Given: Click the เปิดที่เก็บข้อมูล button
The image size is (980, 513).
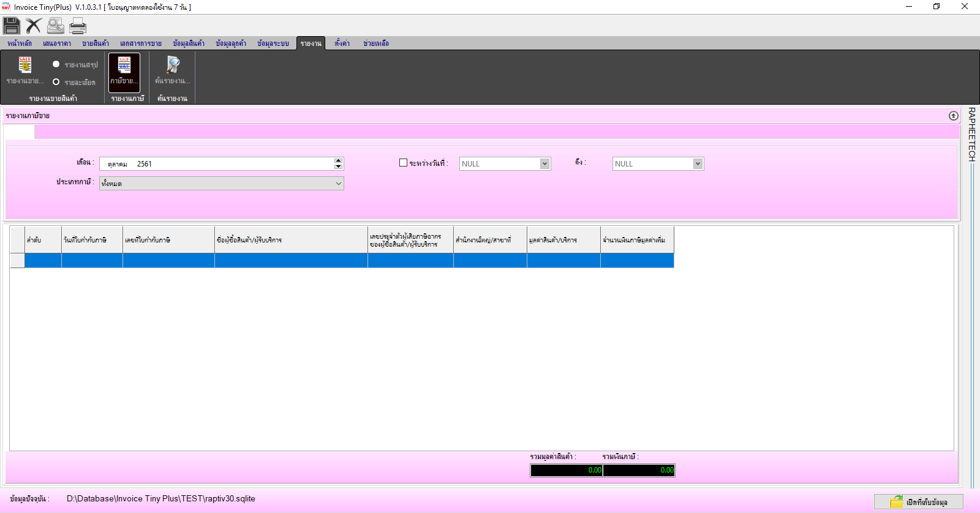Looking at the screenshot, I should coord(918,502).
